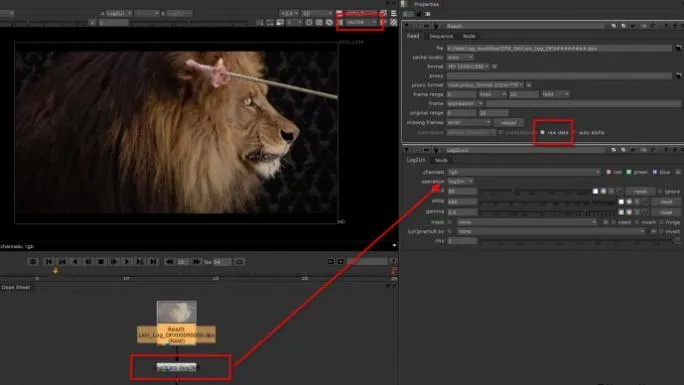Image resolution: width=684 pixels, height=385 pixels.
Task: Toggle the red channel checkbox
Action: pos(609,172)
